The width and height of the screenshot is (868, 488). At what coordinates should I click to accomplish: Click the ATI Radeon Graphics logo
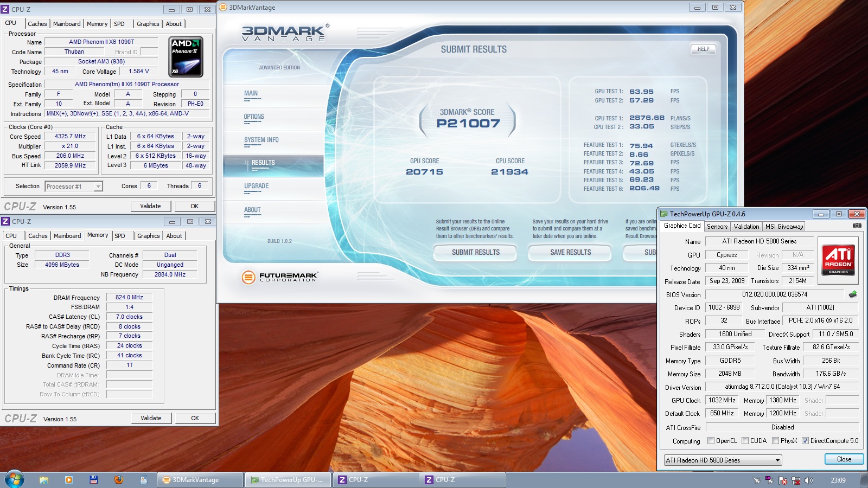(x=838, y=260)
